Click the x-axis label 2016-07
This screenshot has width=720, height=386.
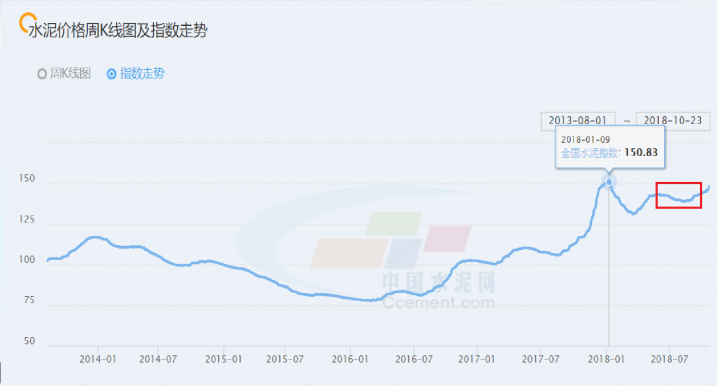414,359
